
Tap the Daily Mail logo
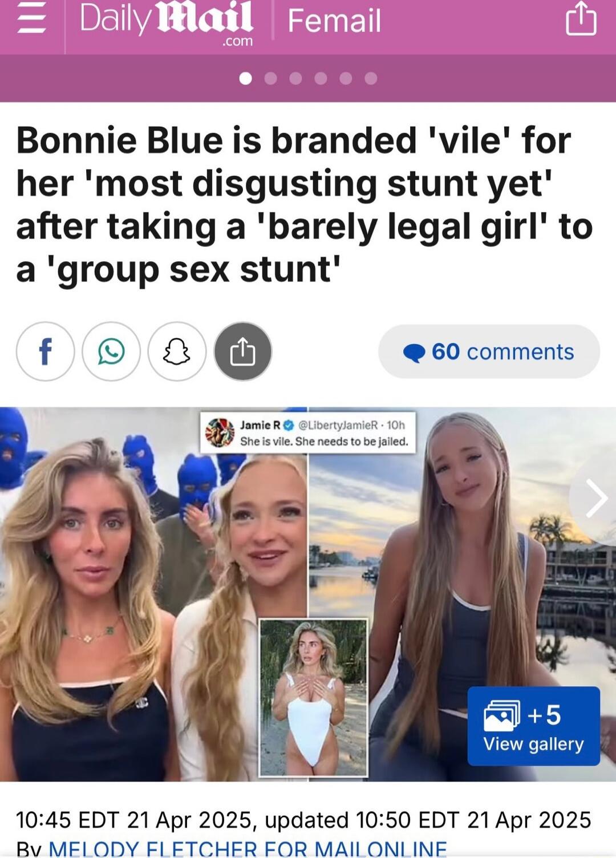[x=166, y=22]
